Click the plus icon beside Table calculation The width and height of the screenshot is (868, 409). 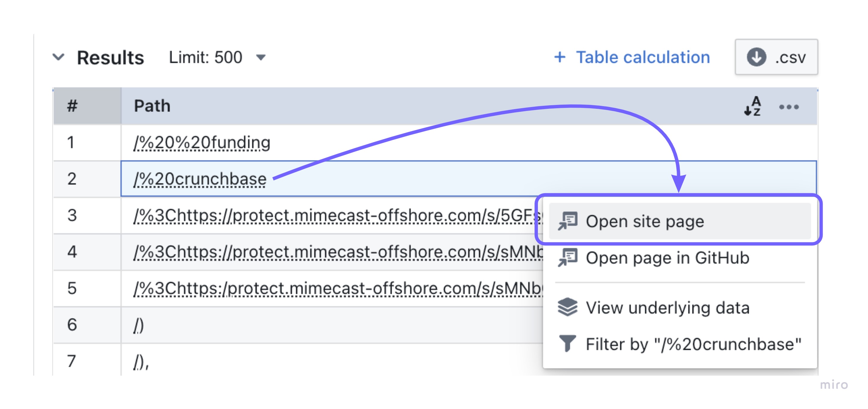coord(560,57)
